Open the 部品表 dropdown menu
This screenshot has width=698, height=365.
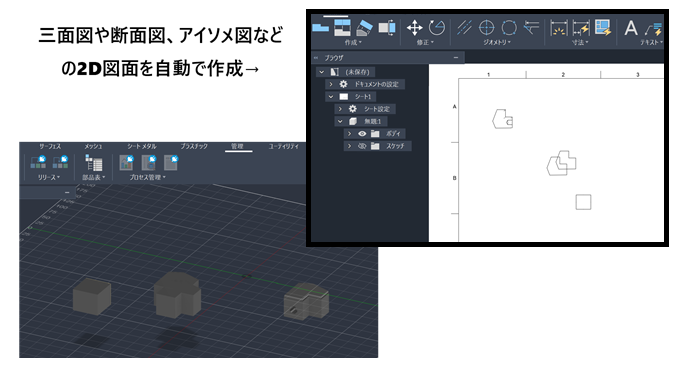pos(93,177)
